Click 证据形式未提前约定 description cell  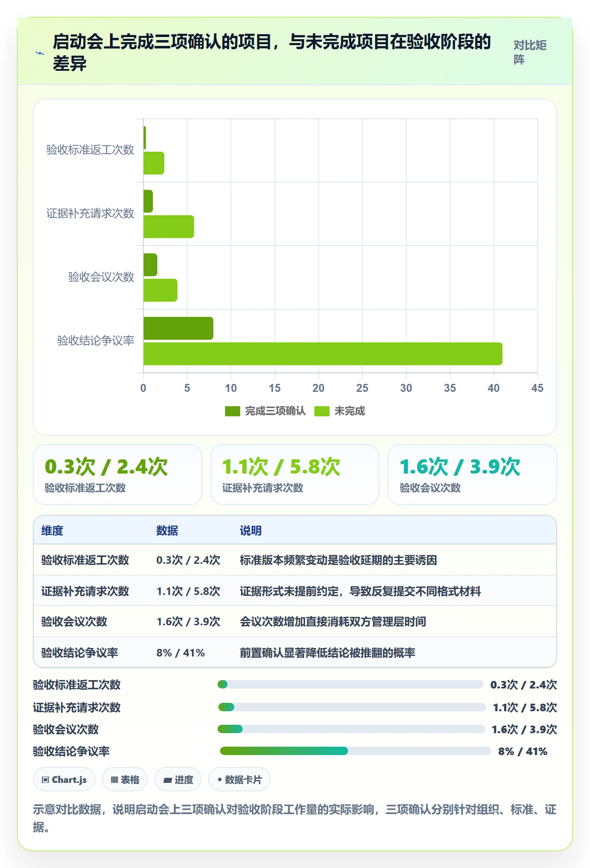[x=360, y=591]
